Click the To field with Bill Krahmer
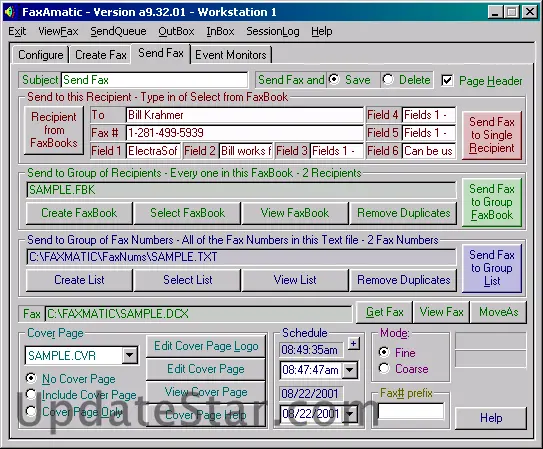 pos(245,115)
